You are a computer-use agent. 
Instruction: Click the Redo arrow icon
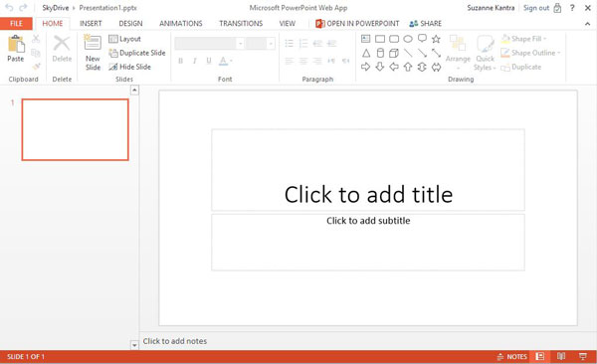click(23, 8)
